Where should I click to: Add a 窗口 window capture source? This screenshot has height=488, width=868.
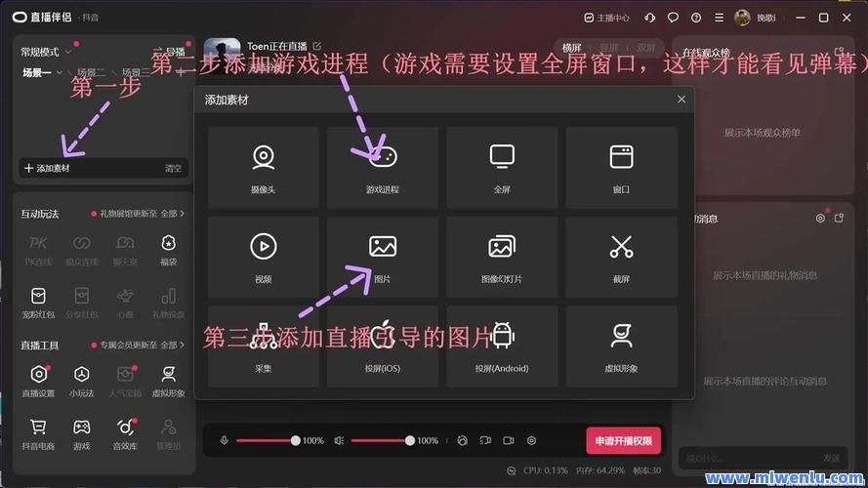(621, 168)
